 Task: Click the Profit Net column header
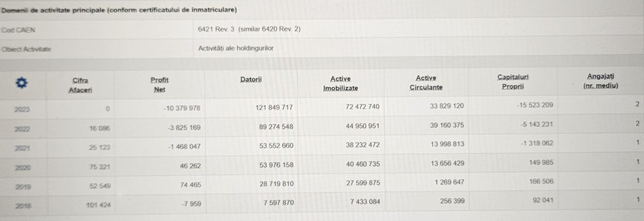(x=160, y=85)
